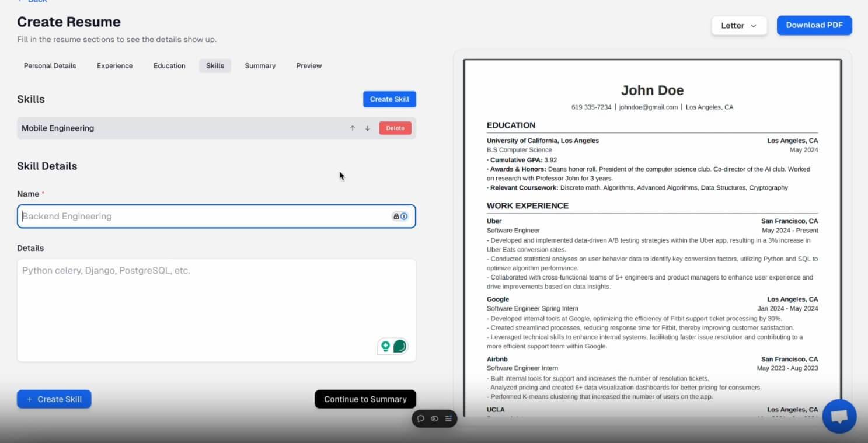Screen dimensions: 868x443
Task: Click the EDUCATION heading in resume preview
Action: (x=511, y=125)
